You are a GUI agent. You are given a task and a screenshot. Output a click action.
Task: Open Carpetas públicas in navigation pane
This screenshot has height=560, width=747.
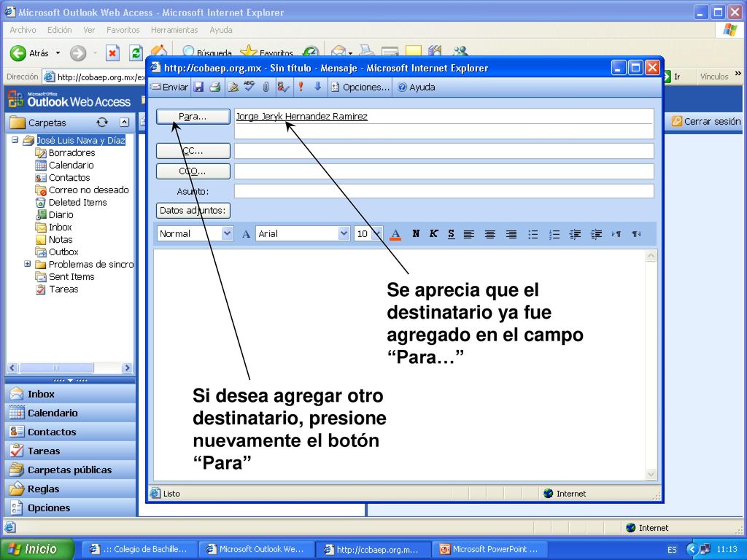tap(70, 470)
